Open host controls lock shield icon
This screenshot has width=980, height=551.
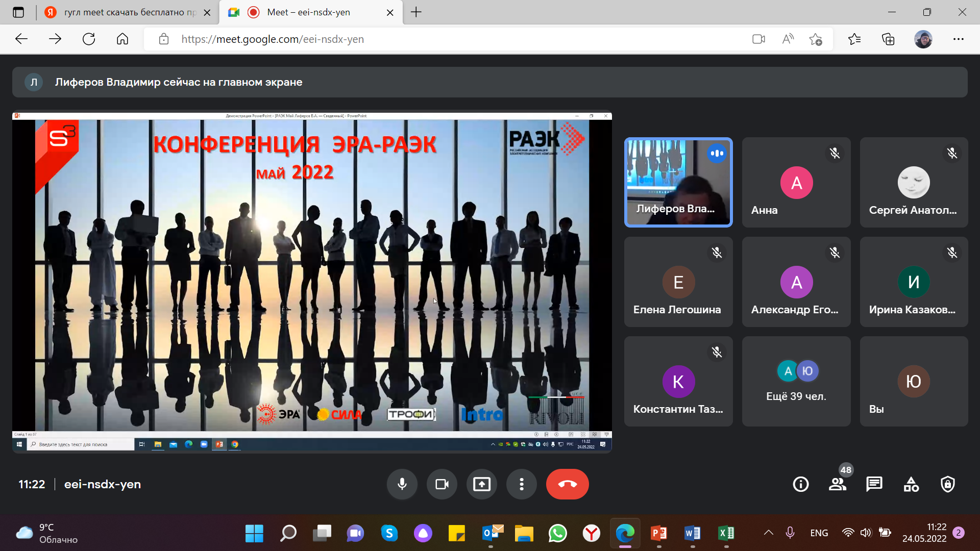pyautogui.click(x=947, y=484)
